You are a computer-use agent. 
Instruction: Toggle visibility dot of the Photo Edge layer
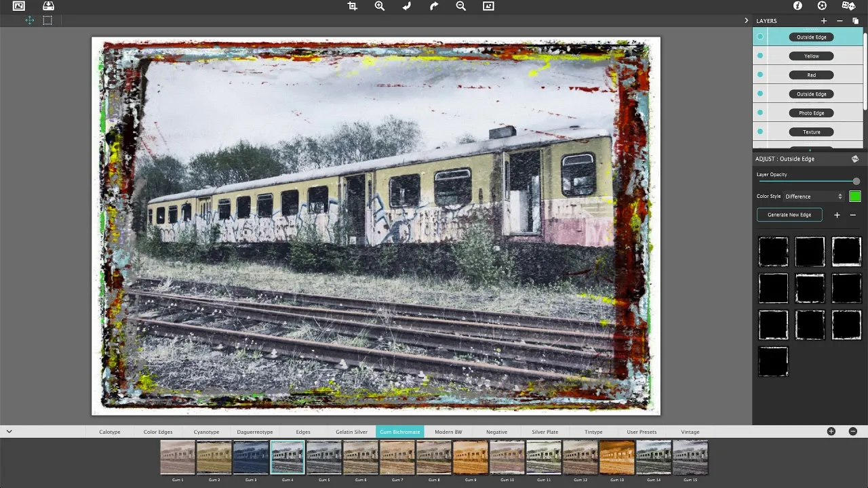pyautogui.click(x=760, y=113)
